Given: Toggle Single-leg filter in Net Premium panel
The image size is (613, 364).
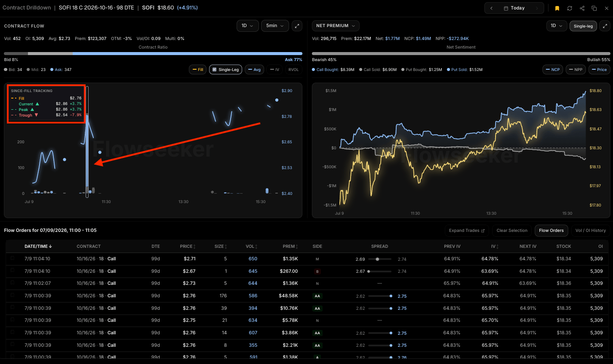Looking at the screenshot, I should click(583, 26).
